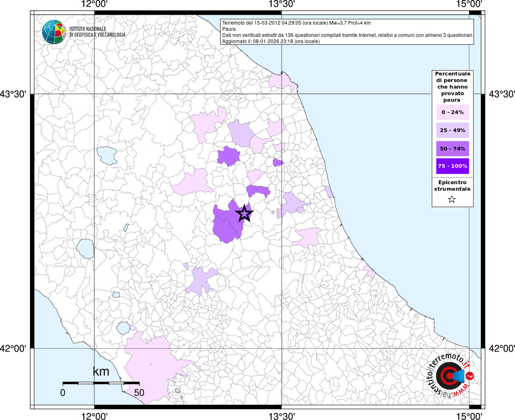This screenshot has height=420, width=515.
Task: Select the 0 - 24% legend swatch
Action: point(452,112)
